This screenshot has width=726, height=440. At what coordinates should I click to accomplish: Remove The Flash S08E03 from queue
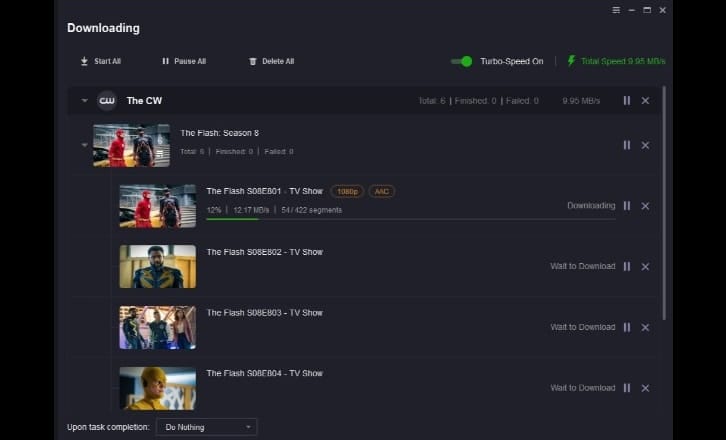click(645, 327)
